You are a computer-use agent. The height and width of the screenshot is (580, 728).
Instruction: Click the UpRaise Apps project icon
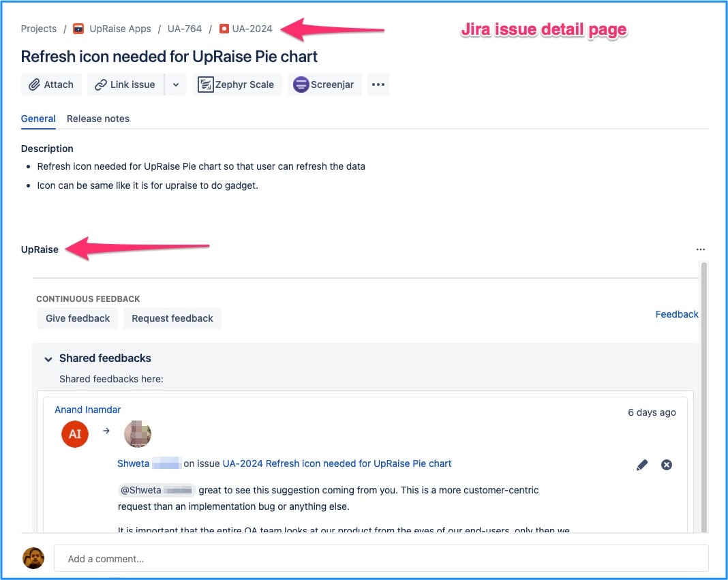(78, 29)
